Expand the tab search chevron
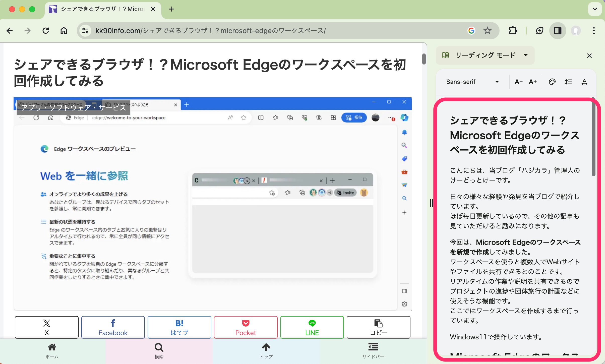The height and width of the screenshot is (364, 605). (595, 9)
